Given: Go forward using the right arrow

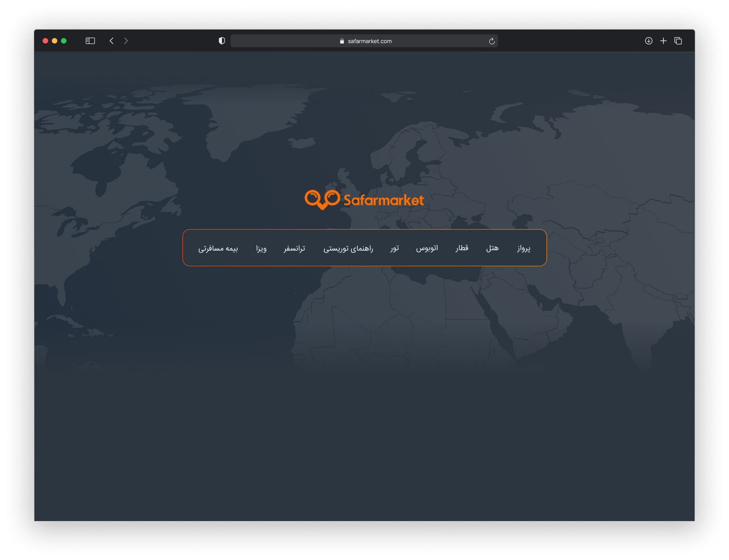Looking at the screenshot, I should (126, 41).
